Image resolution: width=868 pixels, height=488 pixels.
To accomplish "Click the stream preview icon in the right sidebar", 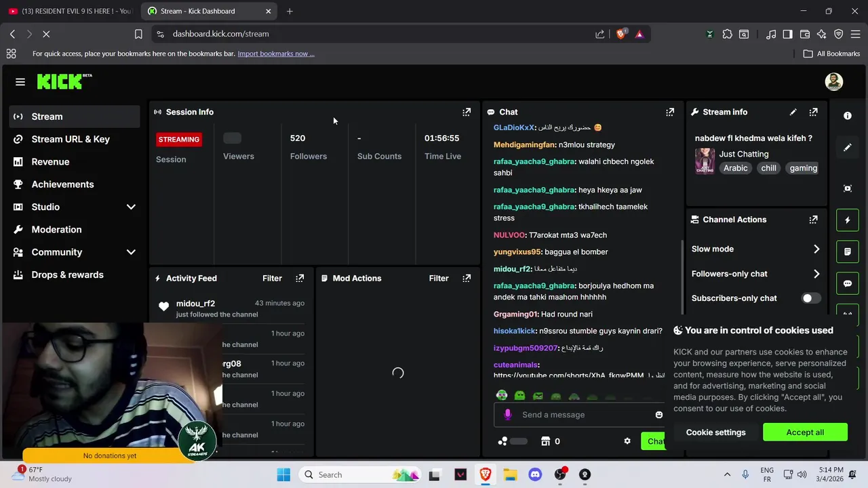I will pyautogui.click(x=848, y=188).
